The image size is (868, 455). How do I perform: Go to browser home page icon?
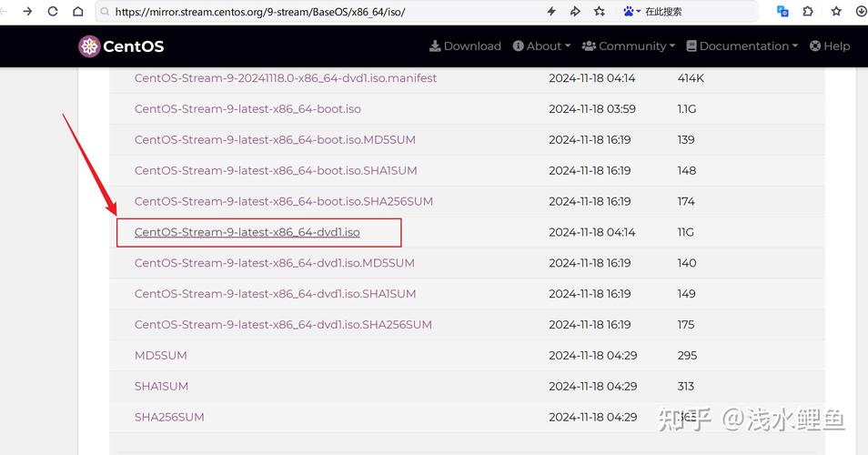(78, 11)
